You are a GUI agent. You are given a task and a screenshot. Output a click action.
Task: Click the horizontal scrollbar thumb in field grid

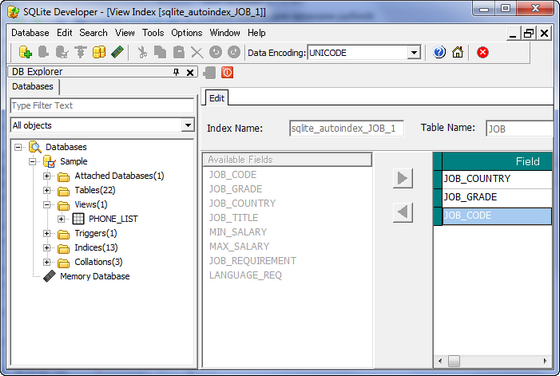(x=454, y=361)
